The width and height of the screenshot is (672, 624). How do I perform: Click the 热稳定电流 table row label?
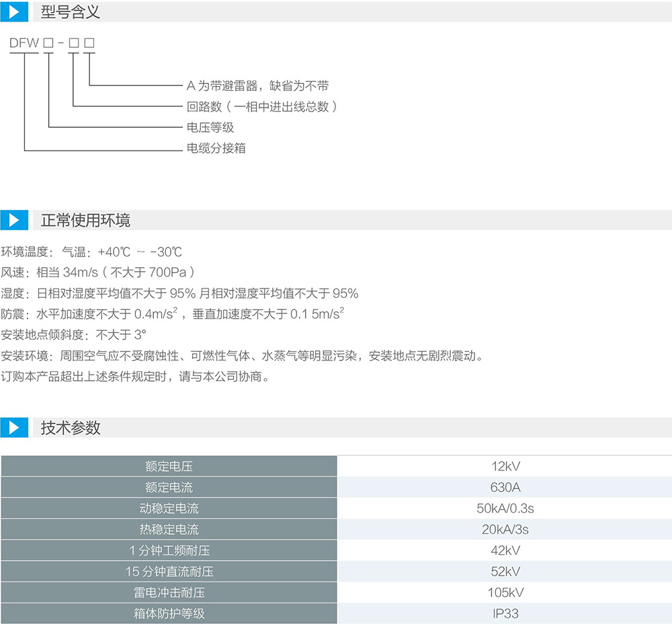click(169, 529)
